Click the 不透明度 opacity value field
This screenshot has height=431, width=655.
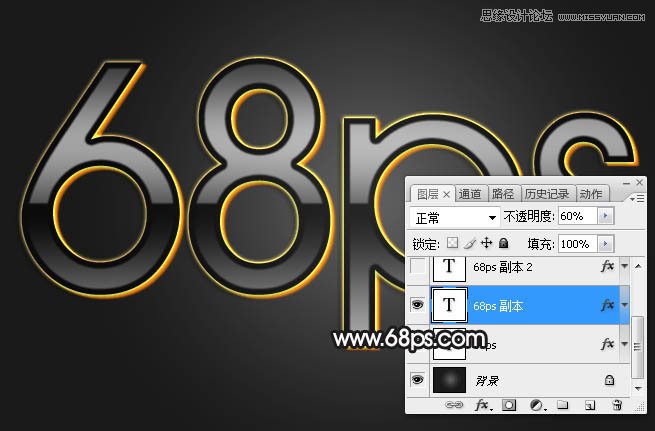pyautogui.click(x=577, y=216)
